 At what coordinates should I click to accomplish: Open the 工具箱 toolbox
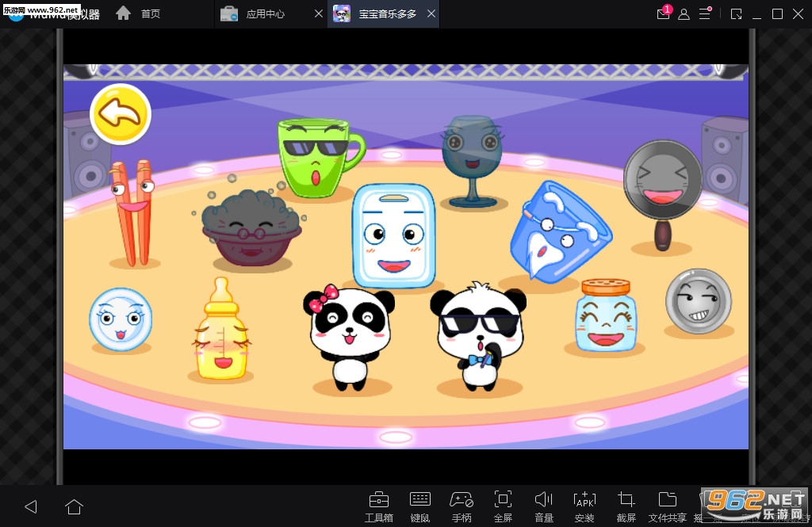pos(379,504)
